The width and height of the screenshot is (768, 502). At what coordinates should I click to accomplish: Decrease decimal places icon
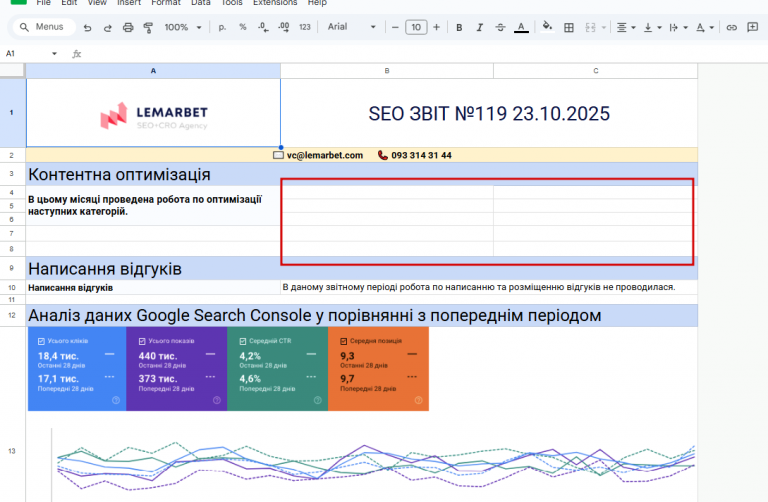point(263,27)
